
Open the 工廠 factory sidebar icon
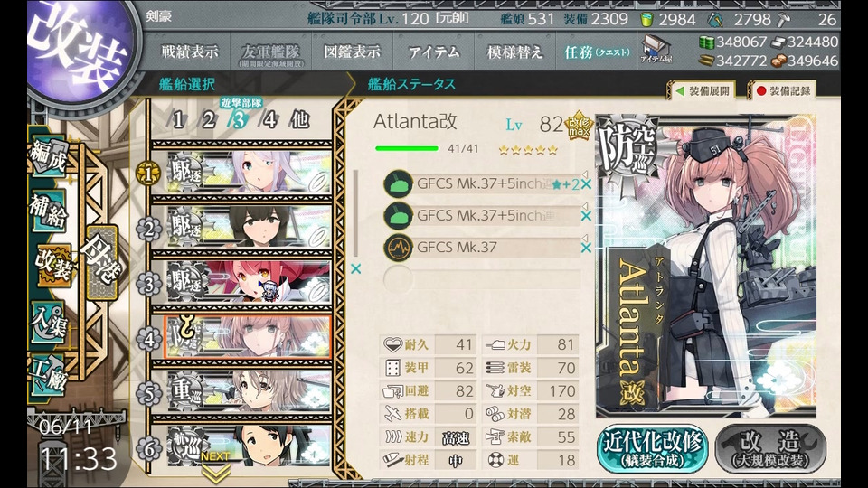pos(50,374)
